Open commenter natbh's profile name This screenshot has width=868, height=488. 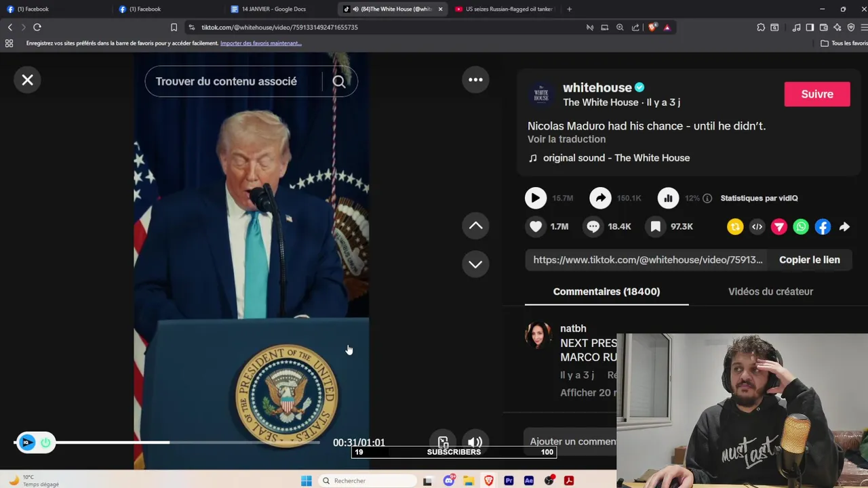(573, 328)
